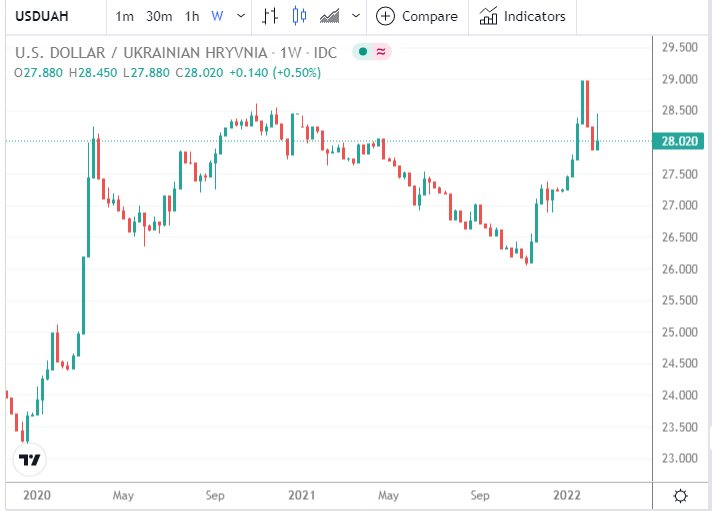712x511 pixels.
Task: Click the +0.140 (+0.50%) change value
Action: [x=275, y=73]
